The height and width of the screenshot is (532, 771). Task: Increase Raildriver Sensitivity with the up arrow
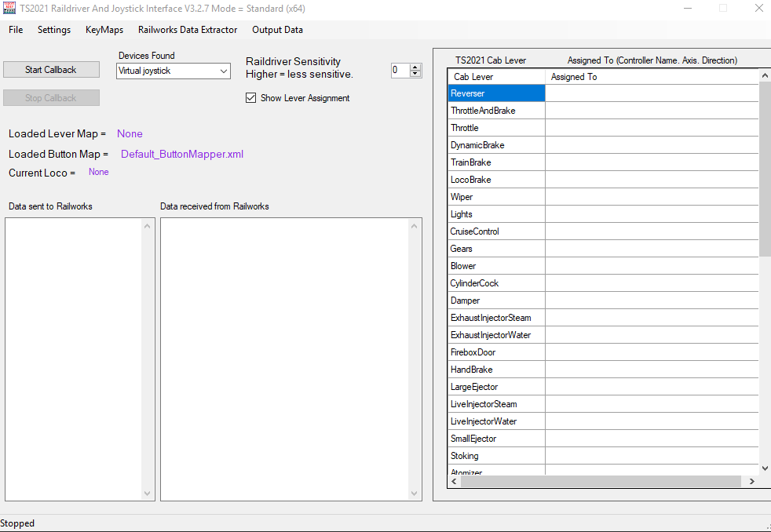click(x=416, y=67)
